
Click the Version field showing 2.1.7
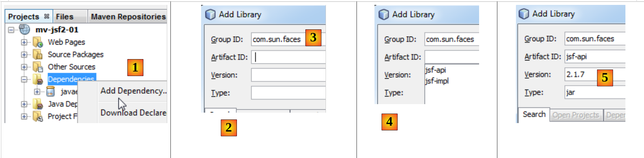point(581,74)
